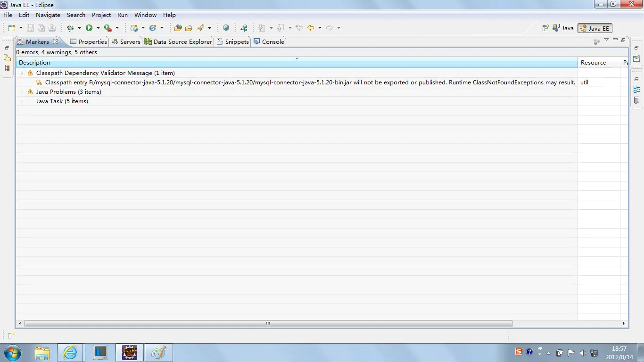Switch to the Snippets tab
Image resolution: width=644 pixels, height=362 pixels.
pos(233,41)
